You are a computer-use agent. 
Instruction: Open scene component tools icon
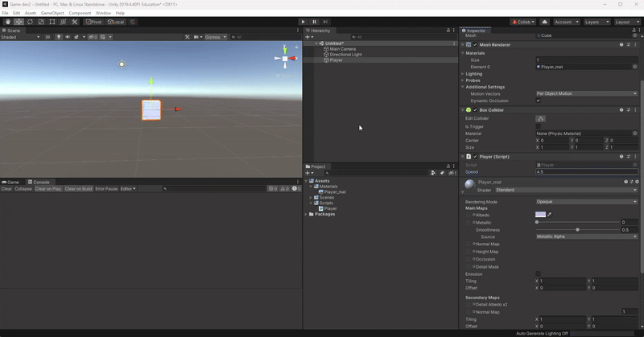click(x=188, y=37)
